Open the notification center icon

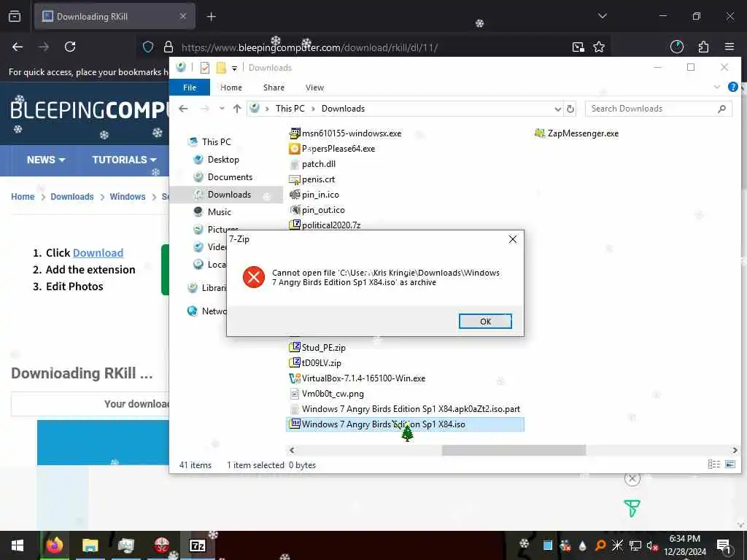click(724, 545)
